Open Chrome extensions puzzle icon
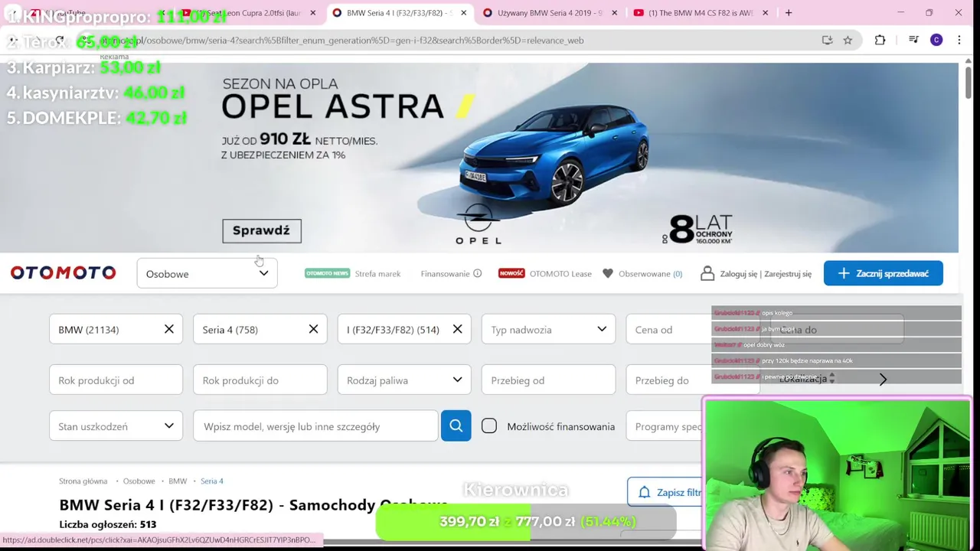This screenshot has width=980, height=551. pos(880,40)
